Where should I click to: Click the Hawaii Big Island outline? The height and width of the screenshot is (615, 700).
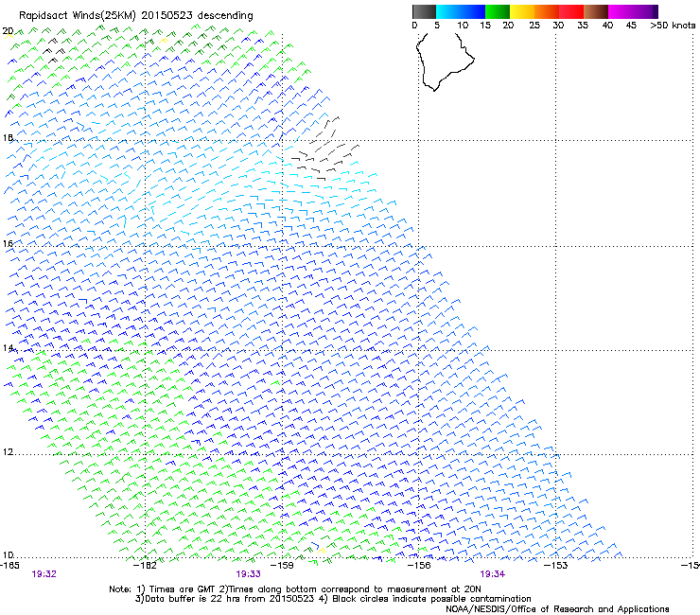click(445, 61)
